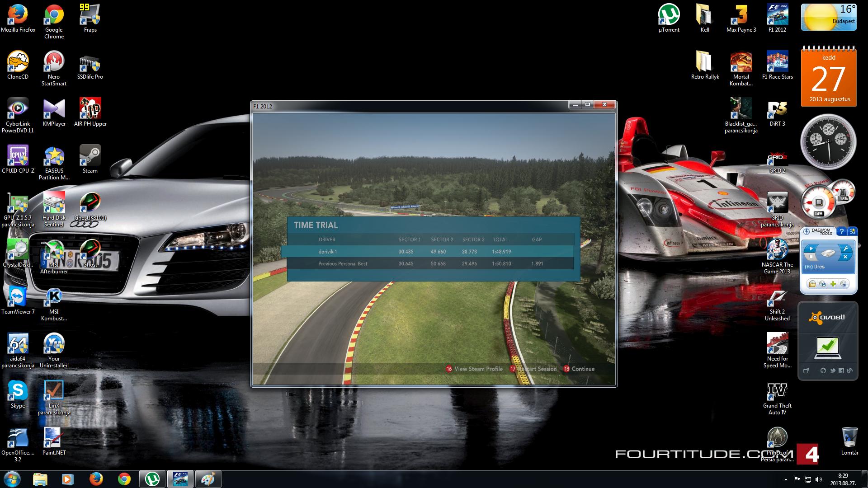Select Hard Disk Sentinel icon
The height and width of the screenshot is (488, 868).
[54, 210]
